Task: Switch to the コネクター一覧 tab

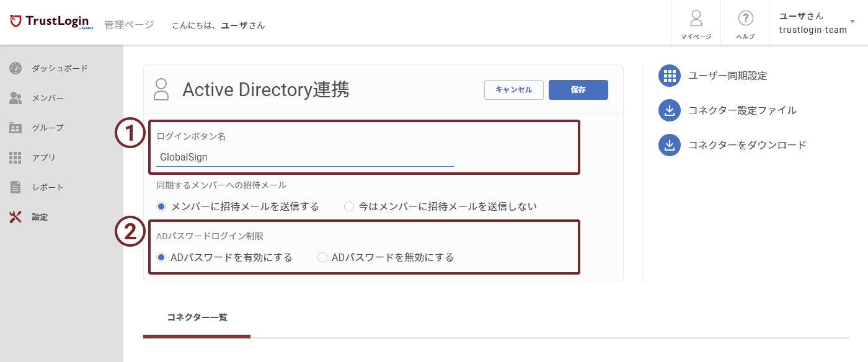Action: (x=197, y=317)
